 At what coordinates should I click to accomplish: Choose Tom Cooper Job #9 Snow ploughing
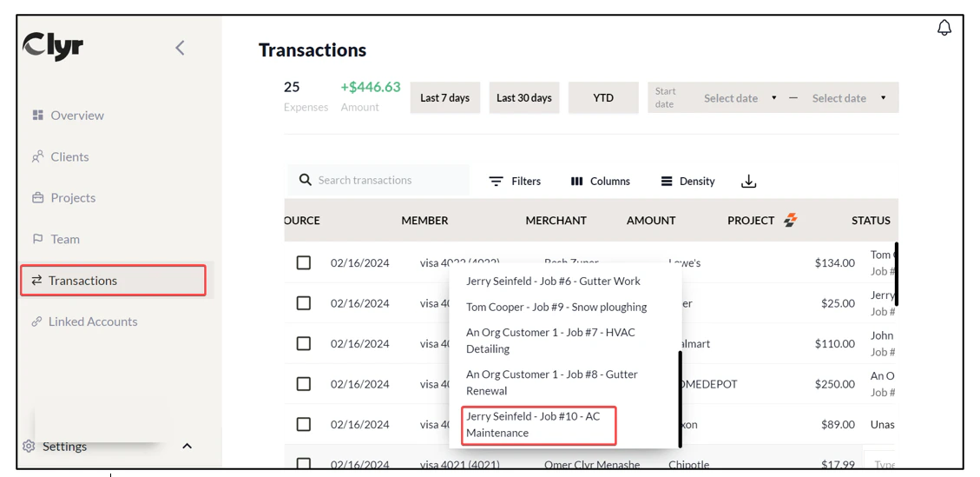556,307
